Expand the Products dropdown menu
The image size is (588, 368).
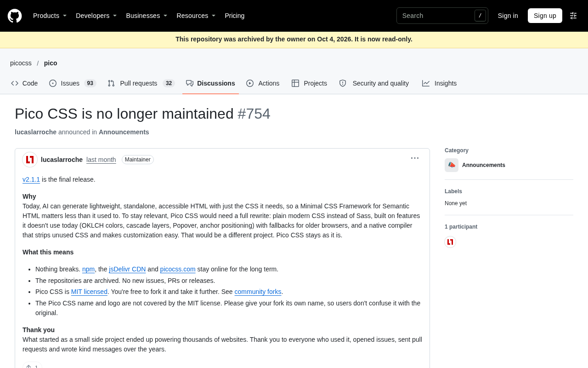pos(50,16)
